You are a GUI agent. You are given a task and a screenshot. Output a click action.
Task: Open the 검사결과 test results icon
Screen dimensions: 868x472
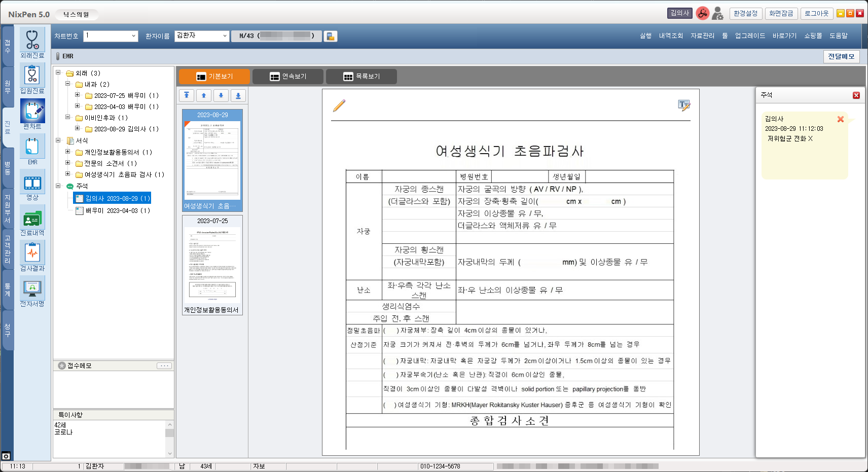tap(32, 252)
